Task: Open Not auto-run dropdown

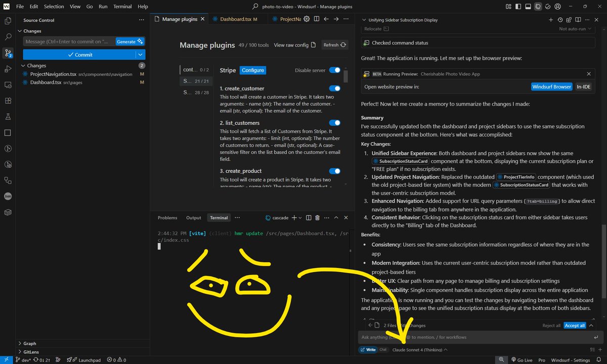Action: (x=576, y=29)
